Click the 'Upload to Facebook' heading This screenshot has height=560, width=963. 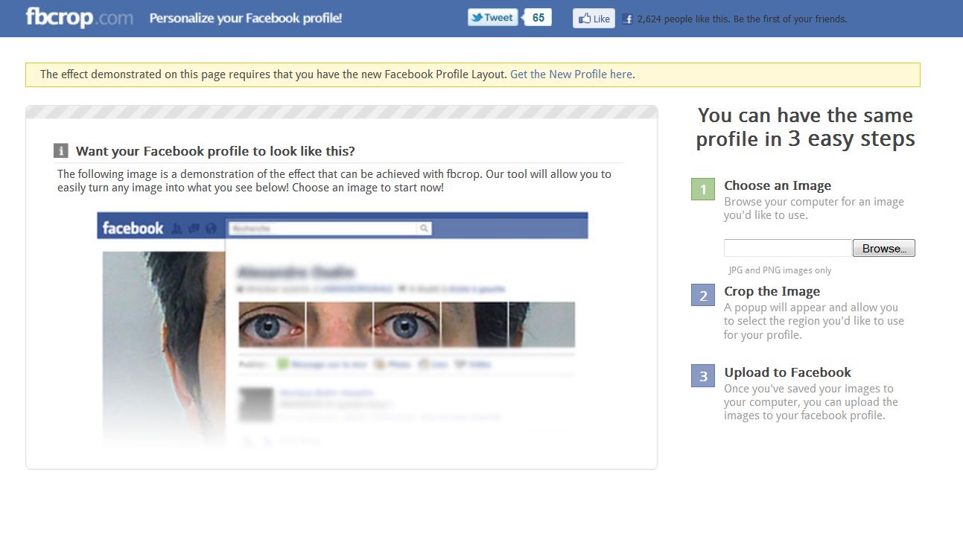(x=787, y=372)
